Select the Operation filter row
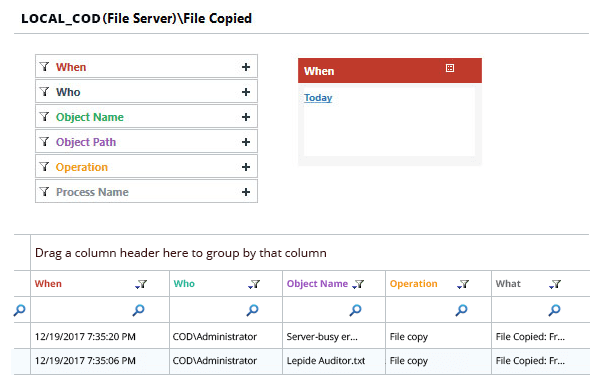 click(x=146, y=167)
